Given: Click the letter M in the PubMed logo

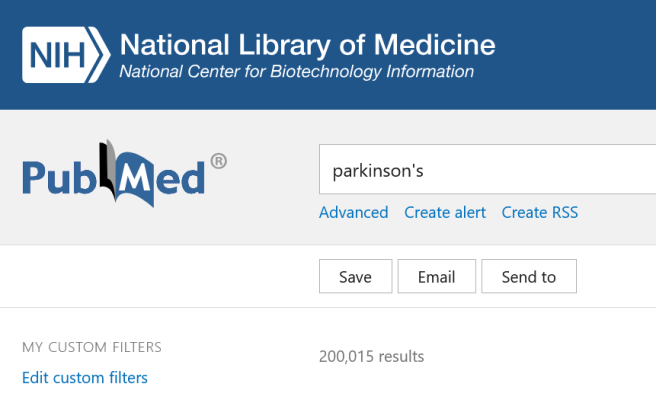Looking at the screenshot, I should coord(136,175).
